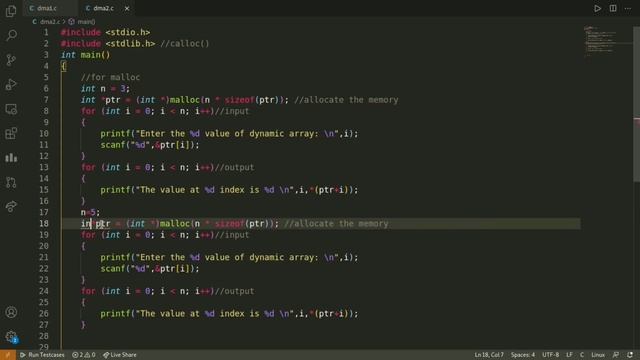
Task: Click the '//for malloc' comment
Action: tap(110, 77)
